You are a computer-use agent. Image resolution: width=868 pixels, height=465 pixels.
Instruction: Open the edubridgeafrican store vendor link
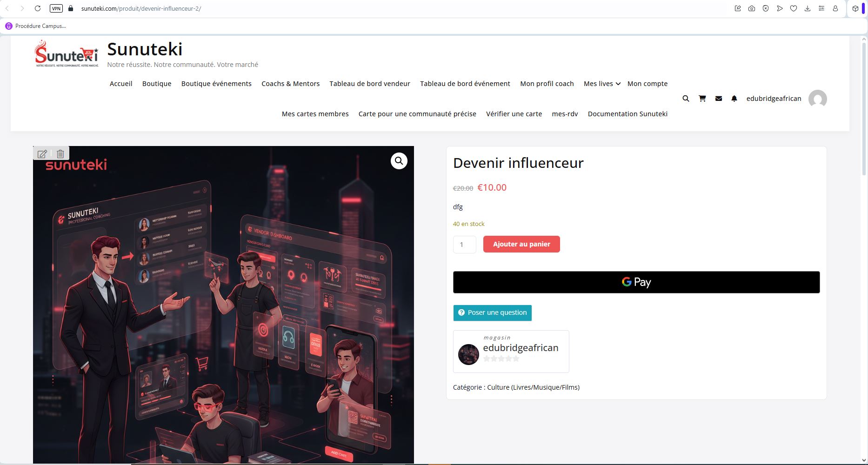pyautogui.click(x=521, y=348)
